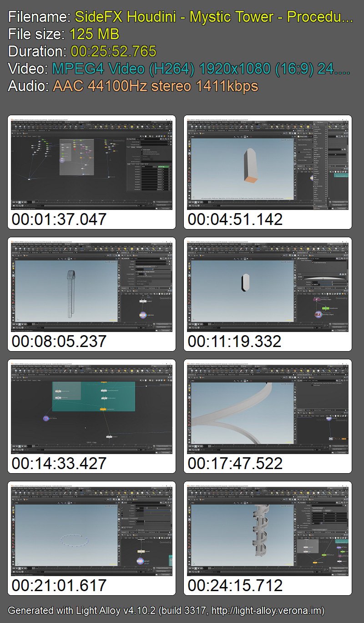Click the timestamp text 00:14:33.427

coord(59,463)
